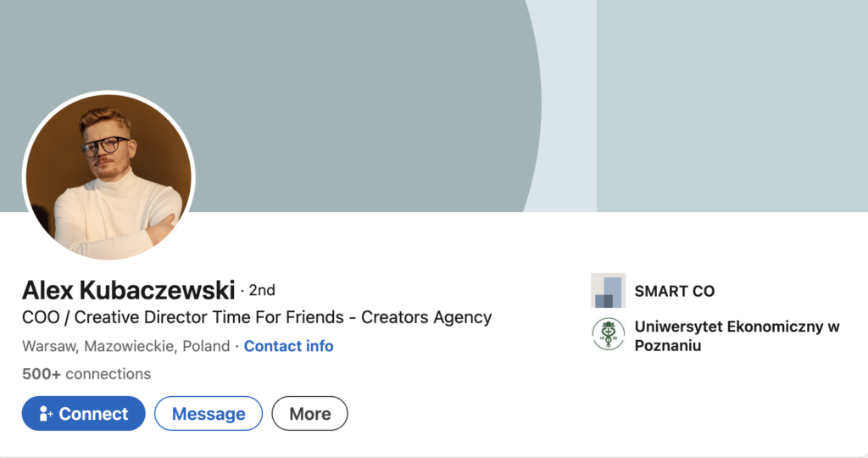This screenshot has width=868, height=458.
Task: Open the Contact info link
Action: click(x=288, y=346)
